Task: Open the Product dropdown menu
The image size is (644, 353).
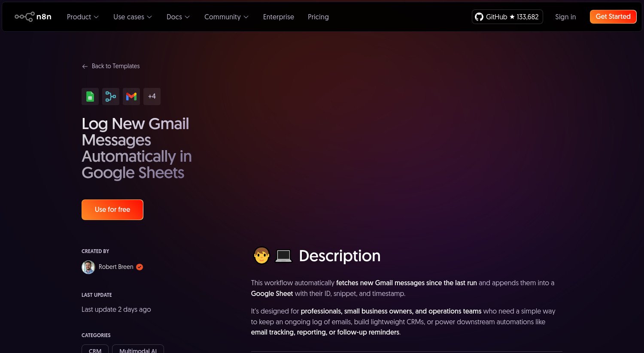Action: (82, 17)
